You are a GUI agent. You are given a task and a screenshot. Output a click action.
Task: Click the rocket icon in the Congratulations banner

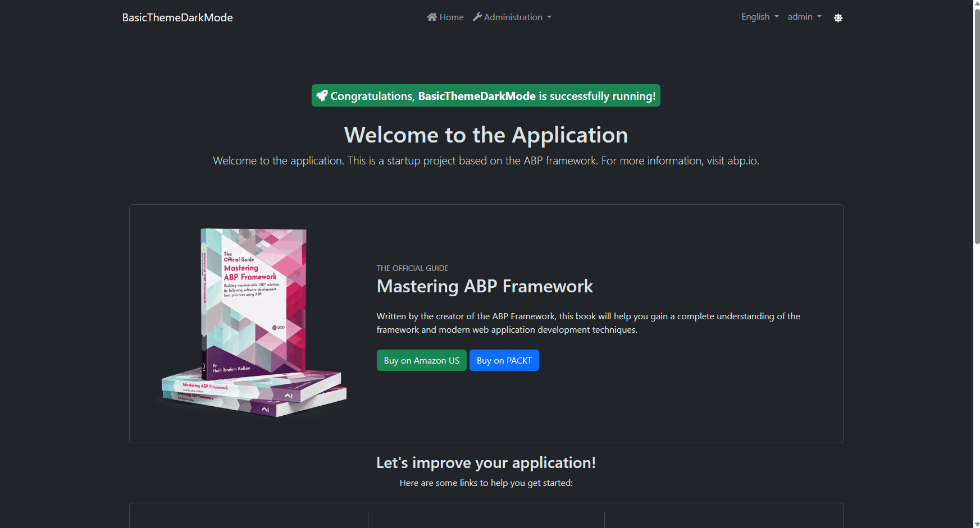[322, 96]
